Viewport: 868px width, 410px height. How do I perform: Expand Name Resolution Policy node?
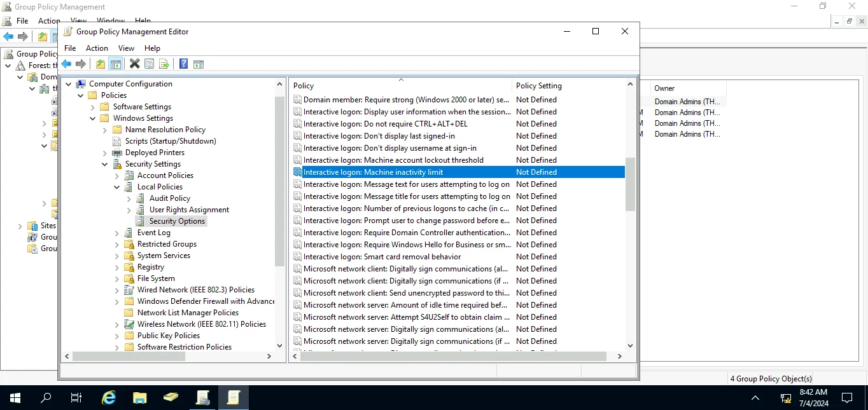coord(105,130)
